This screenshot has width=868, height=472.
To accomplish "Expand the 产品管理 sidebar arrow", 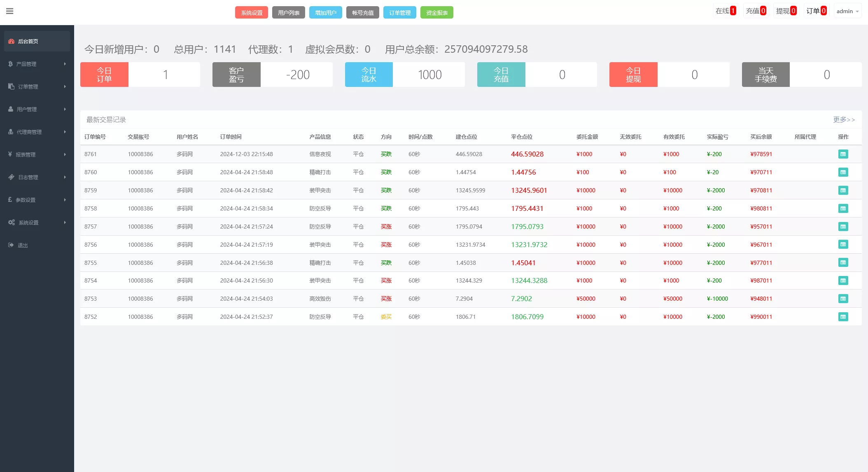I will pos(65,64).
